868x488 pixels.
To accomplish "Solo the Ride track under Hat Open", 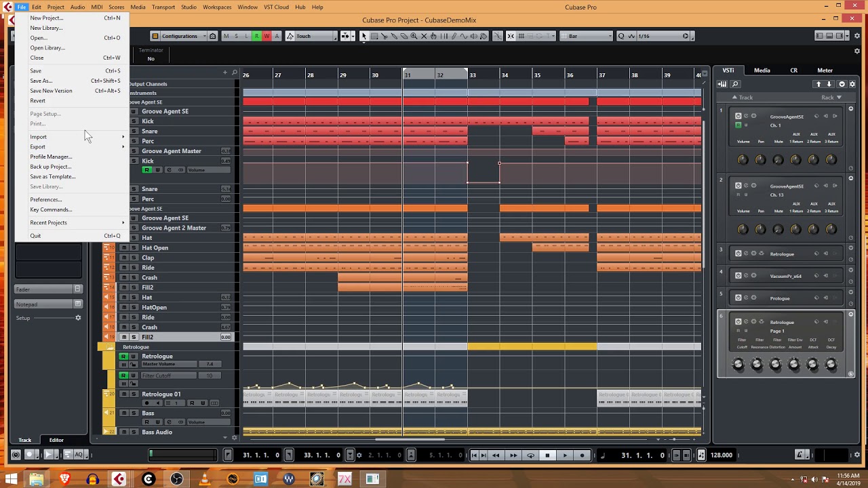I will [134, 267].
